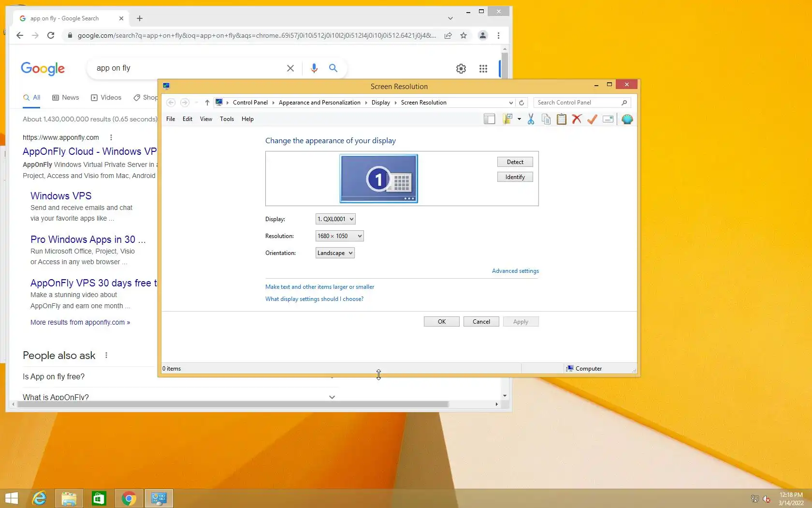Viewport: 812px width, 508px height.
Task: Open What display settings should I choose link
Action: (314, 299)
